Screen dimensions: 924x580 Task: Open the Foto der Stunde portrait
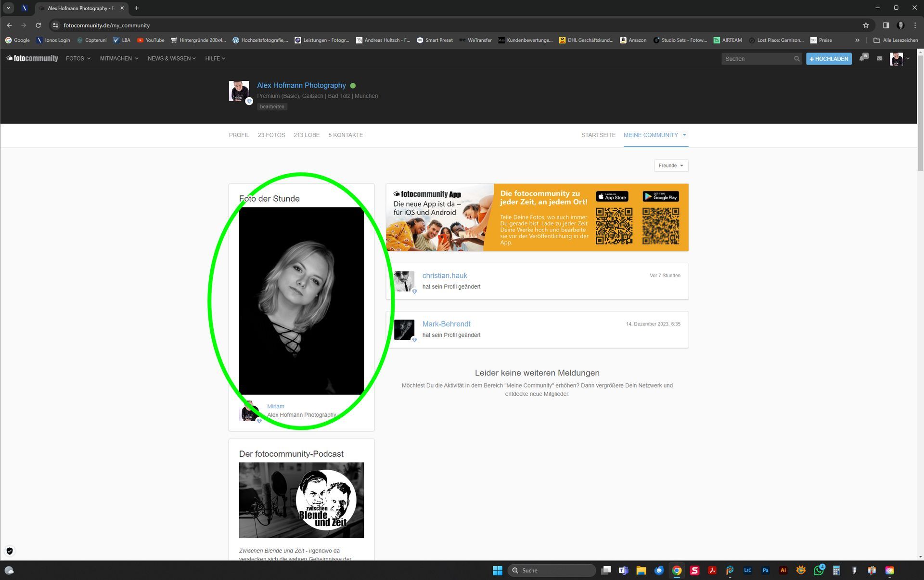tap(301, 301)
